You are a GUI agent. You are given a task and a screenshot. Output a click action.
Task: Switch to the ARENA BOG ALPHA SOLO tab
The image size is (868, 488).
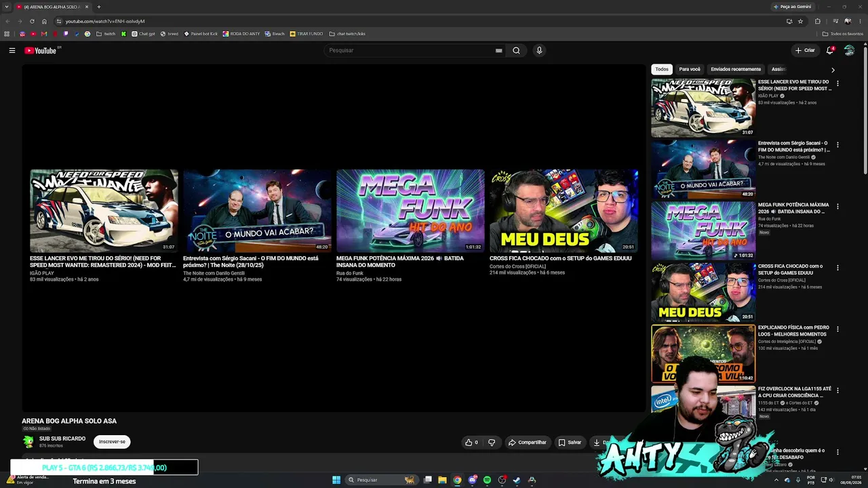coord(52,7)
